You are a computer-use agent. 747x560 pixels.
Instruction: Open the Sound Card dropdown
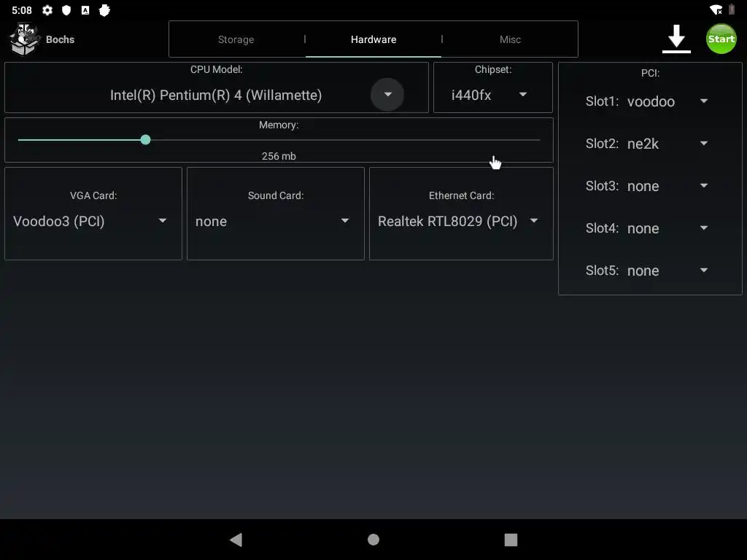[275, 221]
